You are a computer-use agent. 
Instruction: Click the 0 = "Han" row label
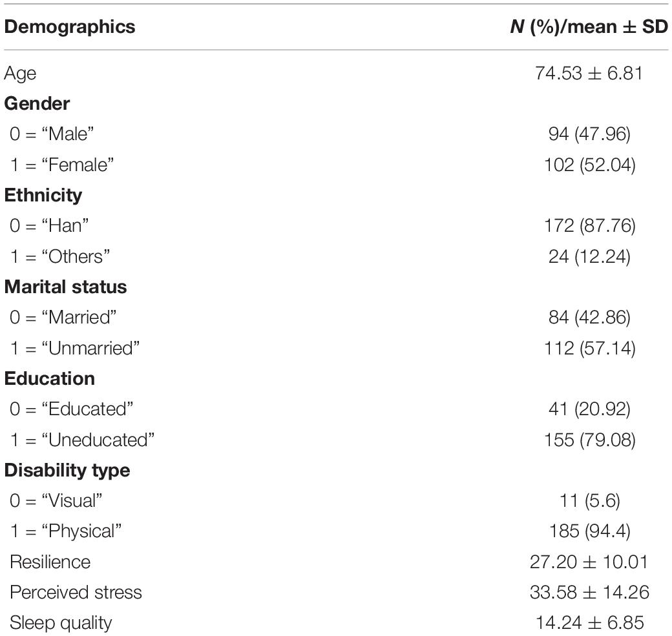[49, 226]
